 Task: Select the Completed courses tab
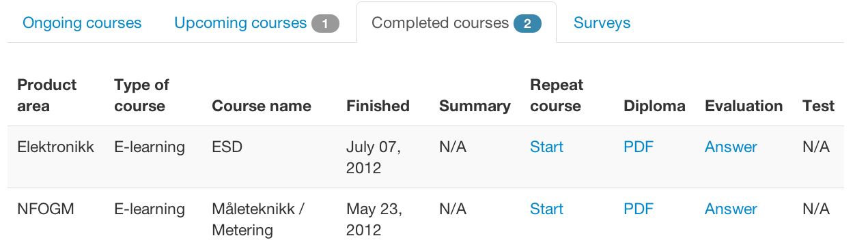pos(456,23)
